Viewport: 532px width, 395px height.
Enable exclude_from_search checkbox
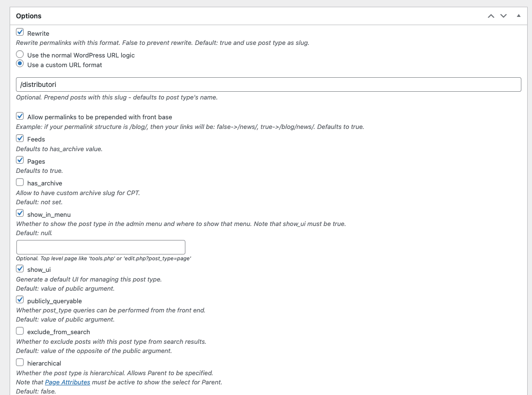(20, 331)
